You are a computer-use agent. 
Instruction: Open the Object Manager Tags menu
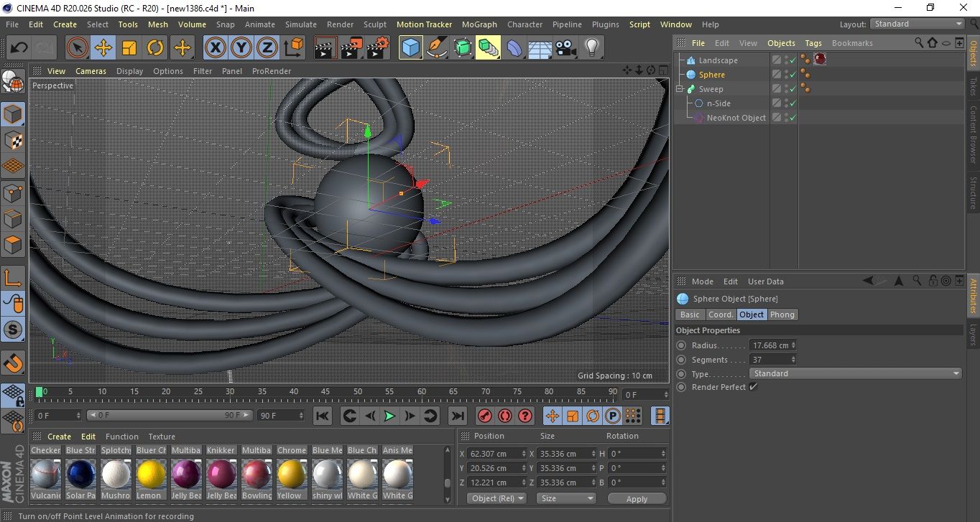813,43
